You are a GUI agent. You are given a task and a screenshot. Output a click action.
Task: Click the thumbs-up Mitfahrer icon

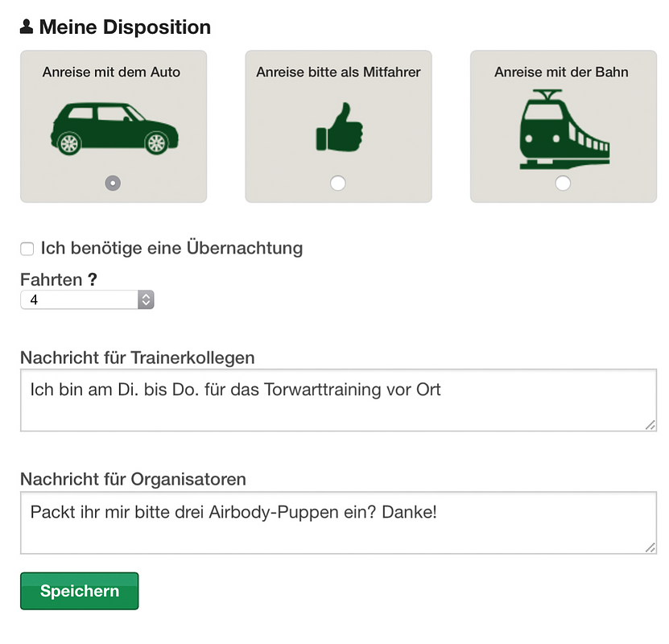click(339, 126)
